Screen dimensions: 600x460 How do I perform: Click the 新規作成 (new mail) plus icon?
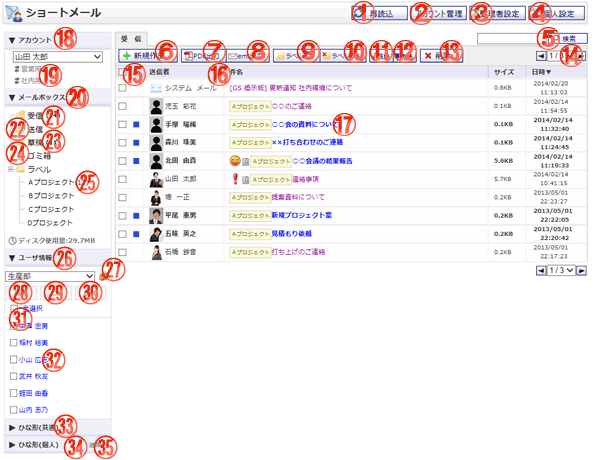click(x=128, y=57)
